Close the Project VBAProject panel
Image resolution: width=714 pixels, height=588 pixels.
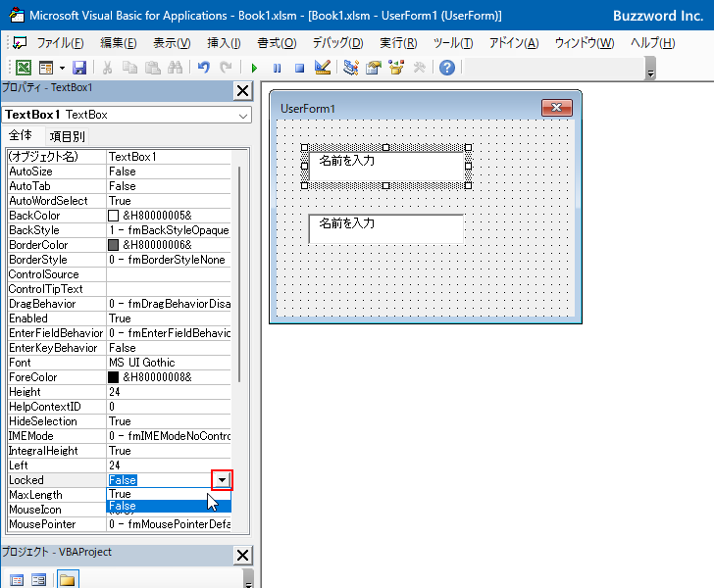pos(242,556)
